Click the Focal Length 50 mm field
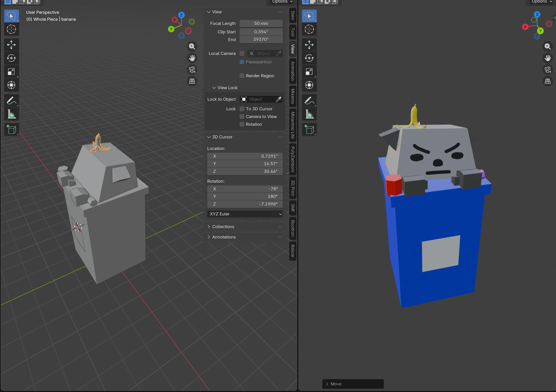Screen dimensions: 556x392 (x=261, y=24)
